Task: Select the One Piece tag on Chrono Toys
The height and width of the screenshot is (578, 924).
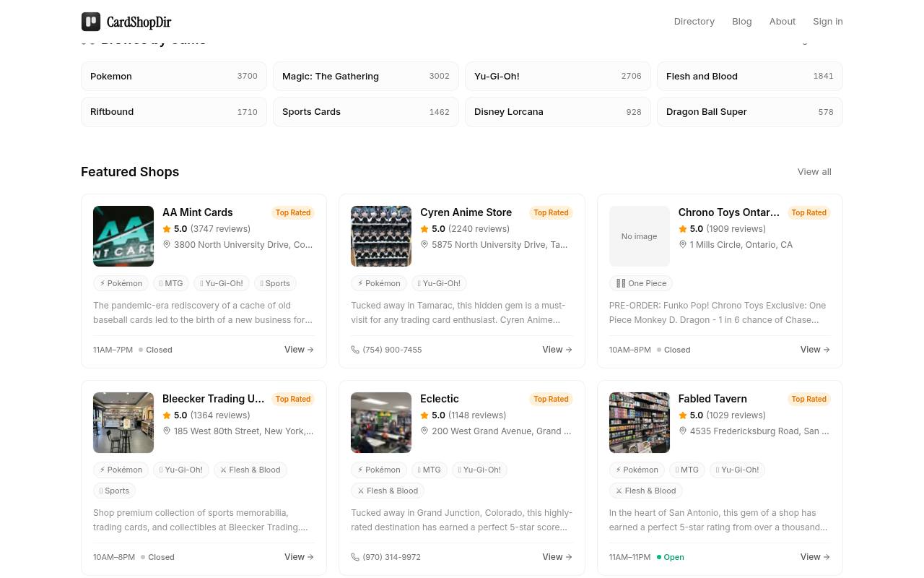Action: click(x=641, y=284)
